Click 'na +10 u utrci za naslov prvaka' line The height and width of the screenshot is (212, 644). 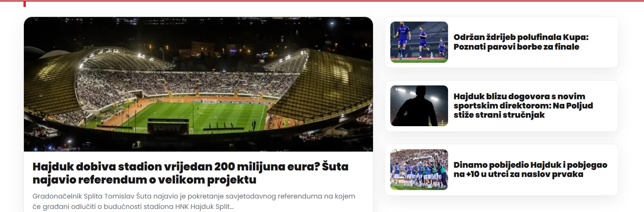pyautogui.click(x=518, y=174)
